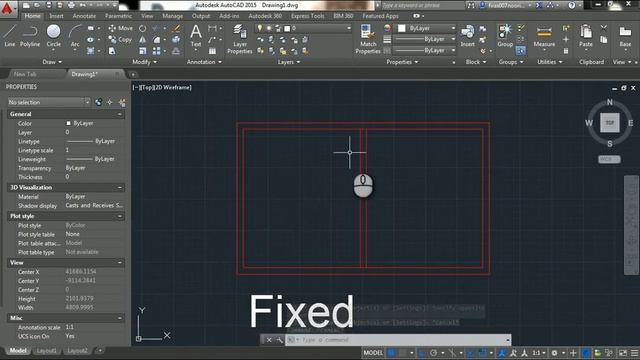The width and height of the screenshot is (640, 360).
Task: Open the Insert ribbon tab
Action: point(56,16)
